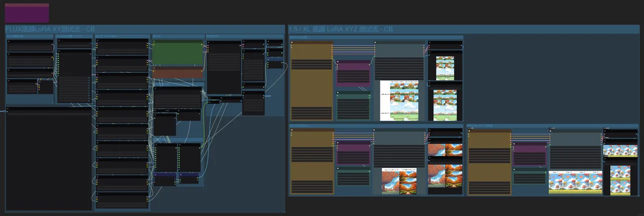Collapse the dark green node in top XYZ subgroup
The height and width of the screenshot is (216, 644).
tap(338, 93)
